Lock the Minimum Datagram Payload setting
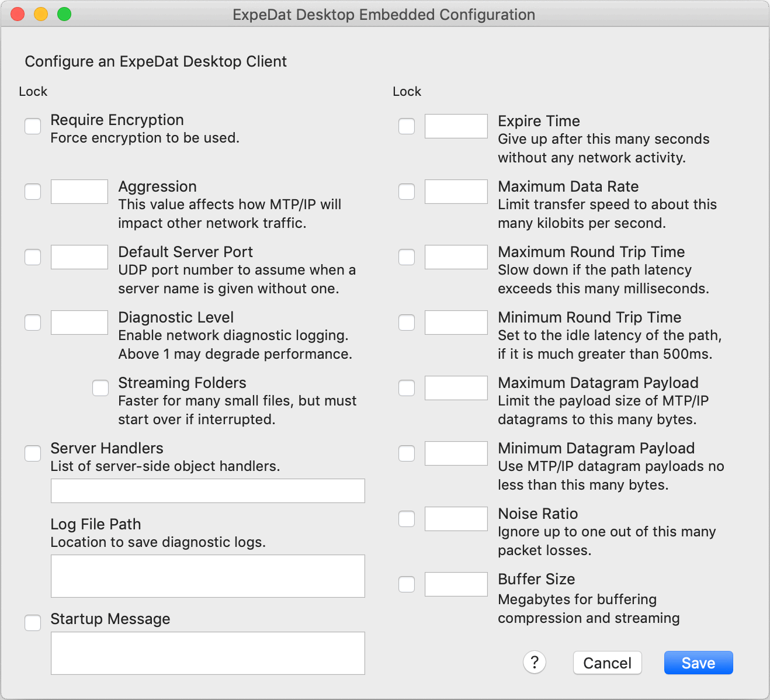This screenshot has height=700, width=770. [407, 453]
